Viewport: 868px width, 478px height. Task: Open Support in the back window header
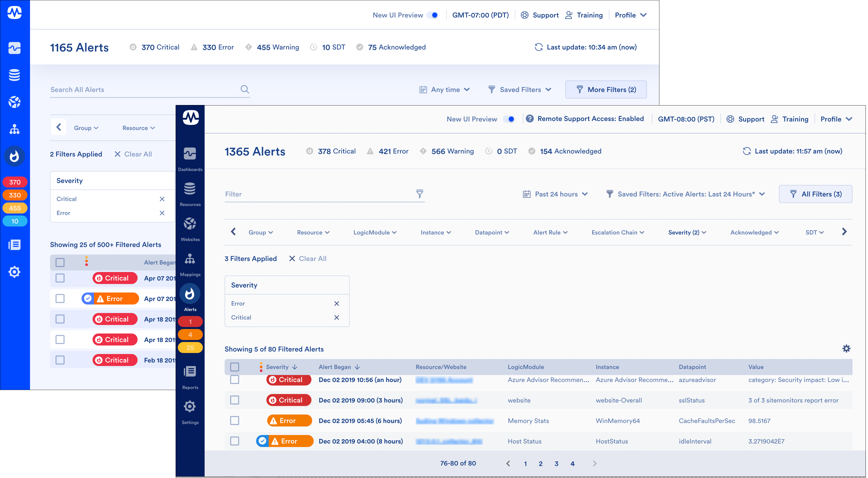tap(540, 15)
